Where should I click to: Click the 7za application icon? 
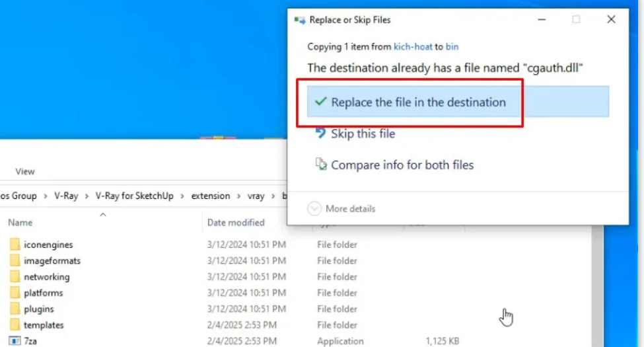tap(15, 341)
